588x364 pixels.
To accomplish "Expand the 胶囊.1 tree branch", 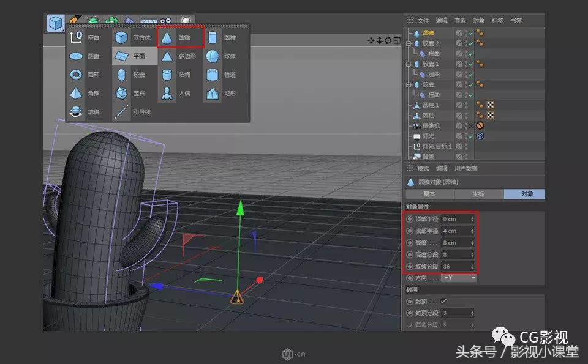I will pyautogui.click(x=409, y=64).
